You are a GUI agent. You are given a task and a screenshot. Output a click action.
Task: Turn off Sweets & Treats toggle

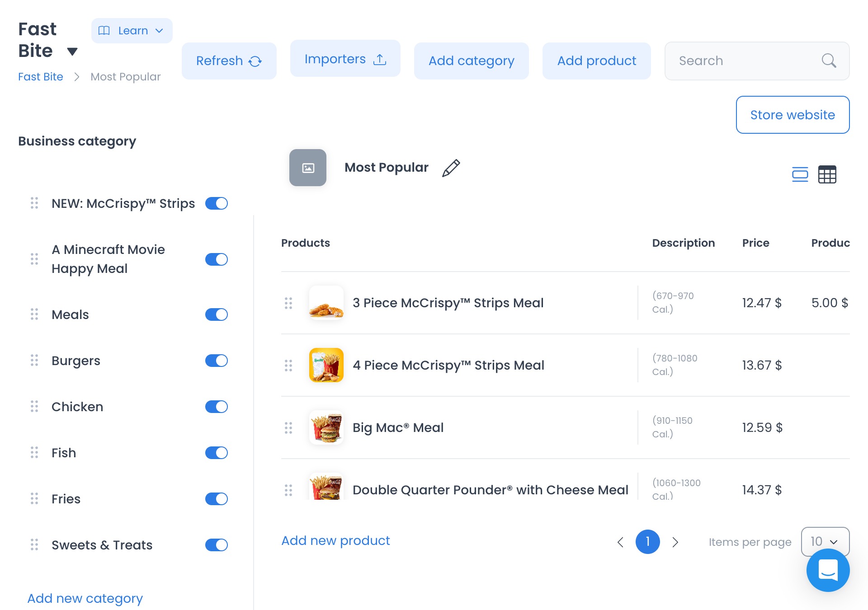click(216, 545)
